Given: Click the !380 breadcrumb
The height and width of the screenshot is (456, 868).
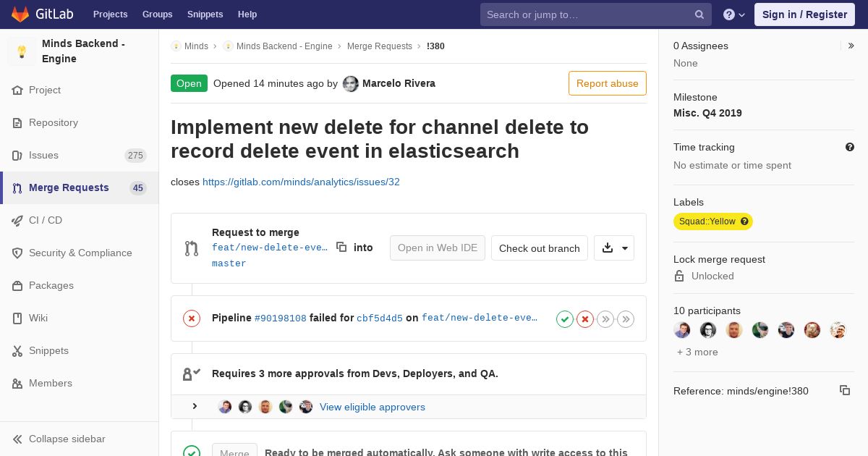Looking at the screenshot, I should click(435, 46).
